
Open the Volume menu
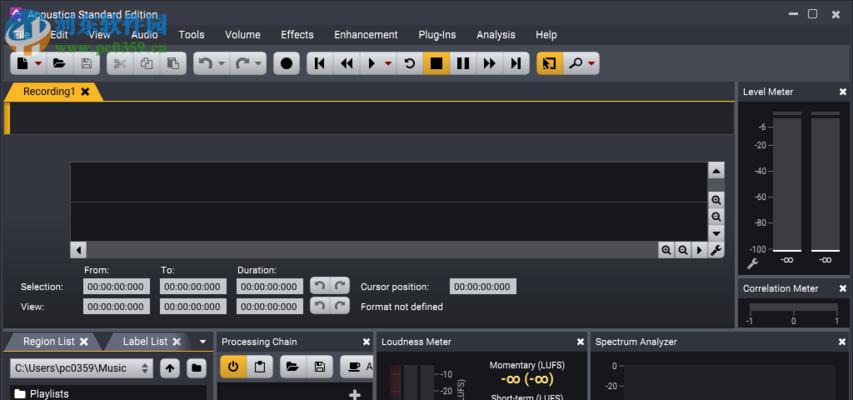tap(243, 34)
